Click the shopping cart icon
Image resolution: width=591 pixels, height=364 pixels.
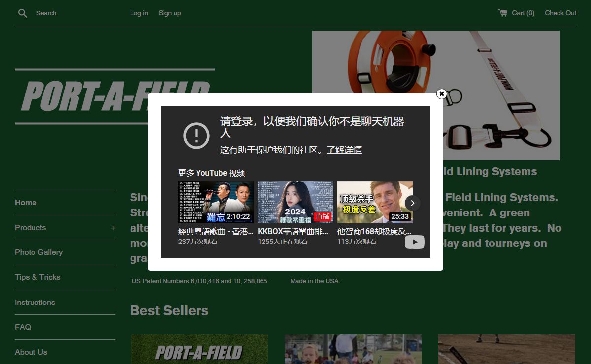click(502, 13)
